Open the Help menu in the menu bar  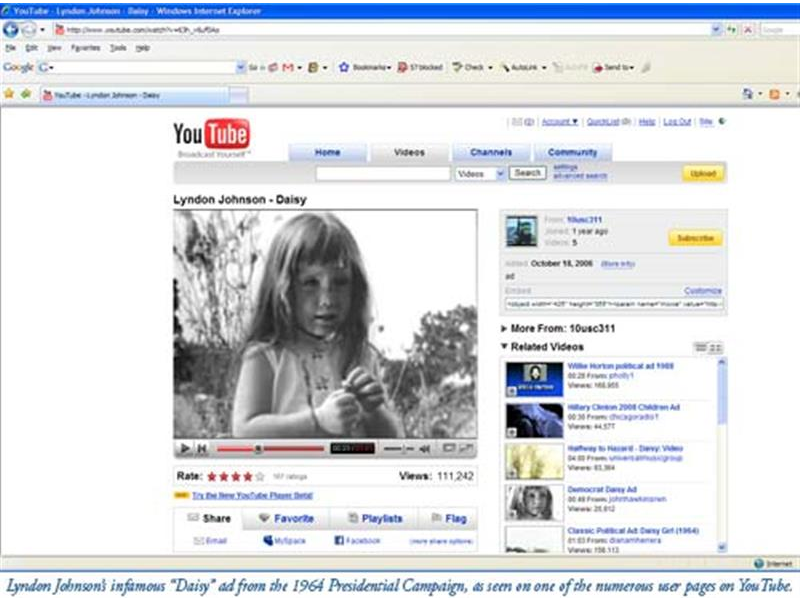pos(143,48)
